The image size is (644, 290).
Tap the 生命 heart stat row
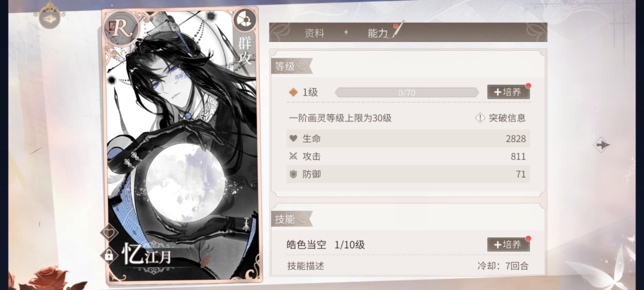tap(408, 139)
